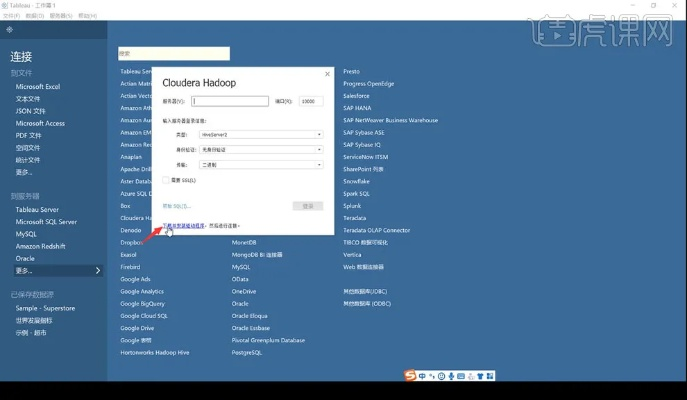Toggle Sogou punctuation mode icon

point(432,376)
